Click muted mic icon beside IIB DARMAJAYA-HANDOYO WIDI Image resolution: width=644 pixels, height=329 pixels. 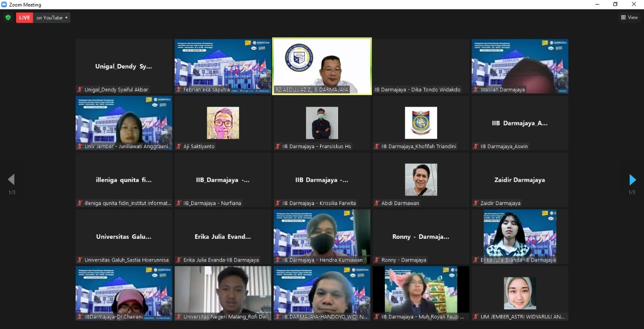tap(278, 317)
